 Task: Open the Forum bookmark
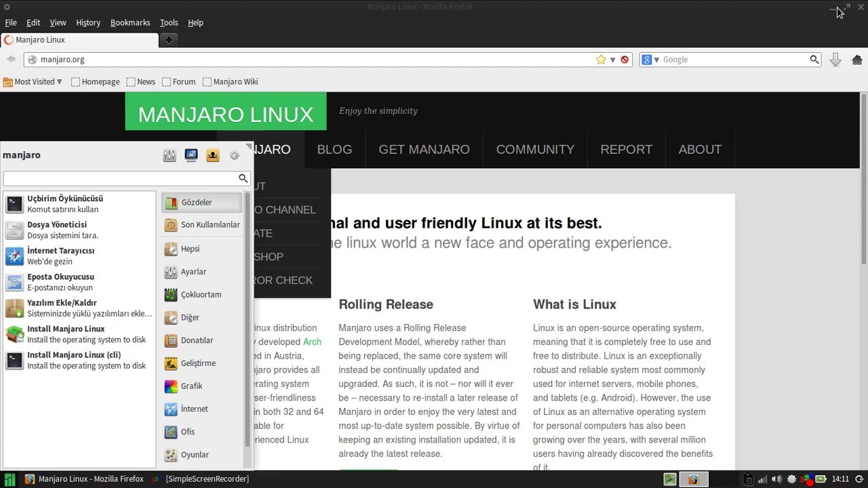click(x=179, y=82)
